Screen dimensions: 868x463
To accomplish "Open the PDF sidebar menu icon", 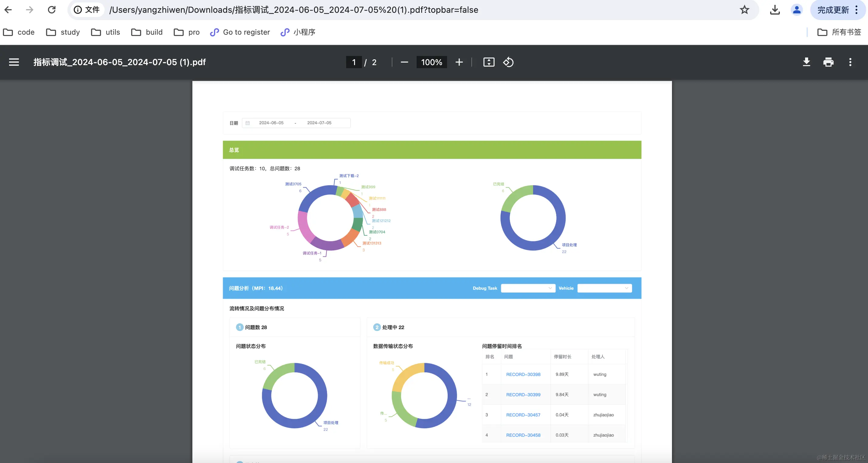I will click(14, 62).
